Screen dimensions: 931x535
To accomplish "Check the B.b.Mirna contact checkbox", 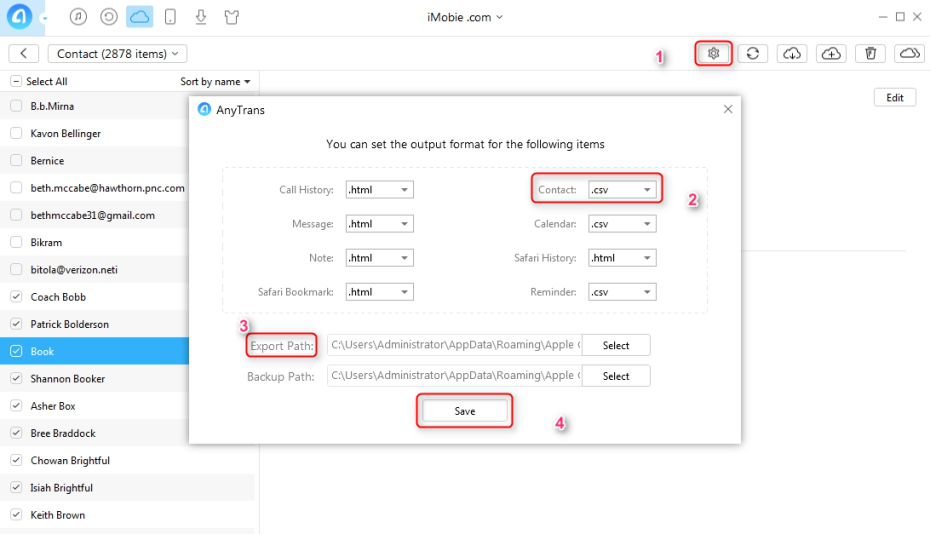I will [16, 106].
